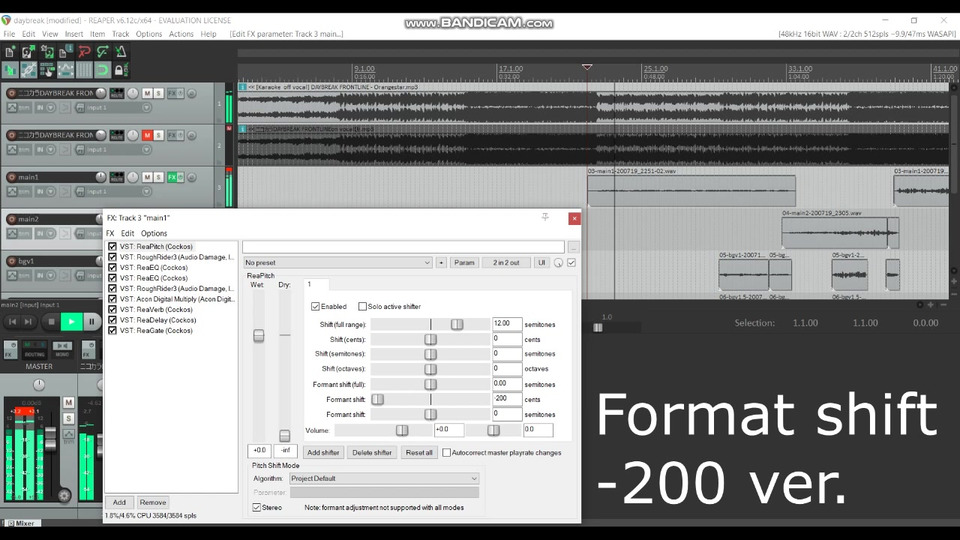Uncheck VST: ReaDelay checkbox
The width and height of the screenshot is (960, 540).
coord(112,320)
